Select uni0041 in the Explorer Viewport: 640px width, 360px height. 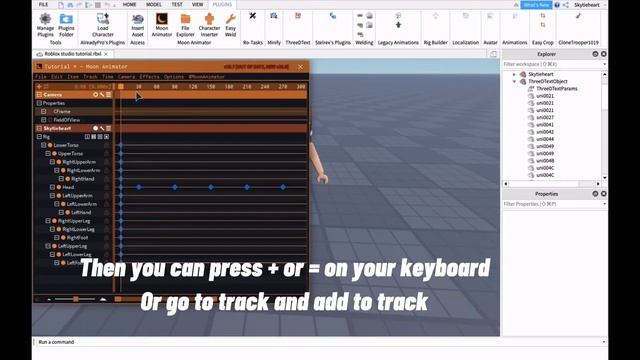pos(545,125)
